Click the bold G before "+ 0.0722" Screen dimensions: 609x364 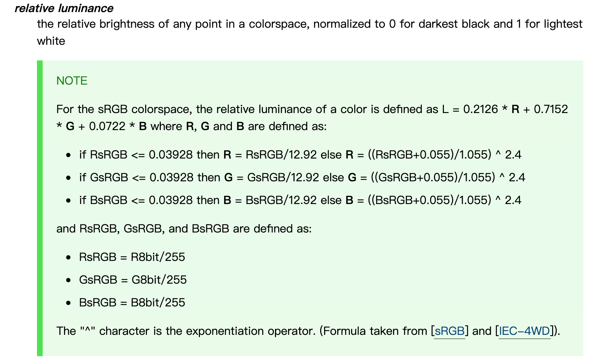[x=70, y=126]
